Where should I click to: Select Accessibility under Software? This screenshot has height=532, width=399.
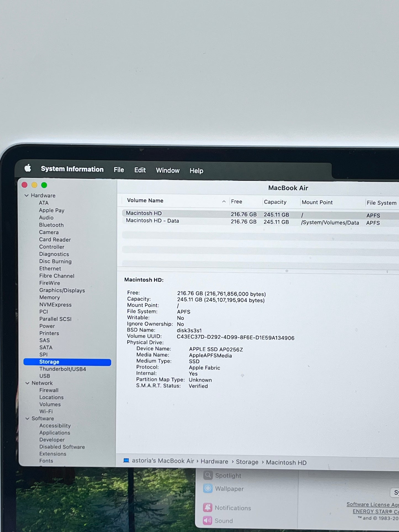(55, 425)
